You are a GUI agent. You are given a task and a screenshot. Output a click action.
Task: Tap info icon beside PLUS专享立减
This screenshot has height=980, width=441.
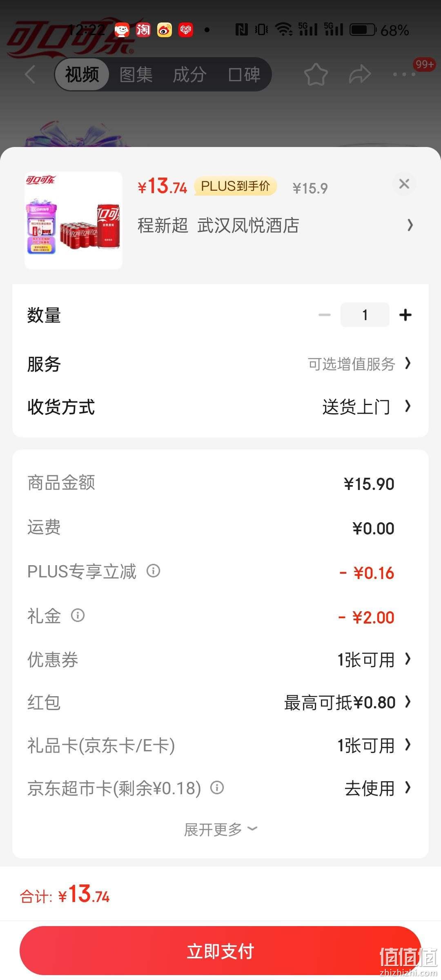(x=154, y=570)
